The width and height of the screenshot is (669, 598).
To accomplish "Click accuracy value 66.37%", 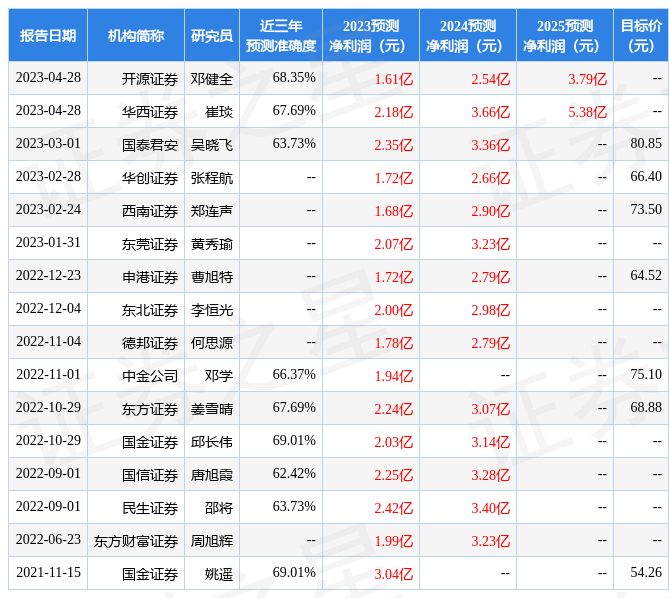I will click(294, 374).
